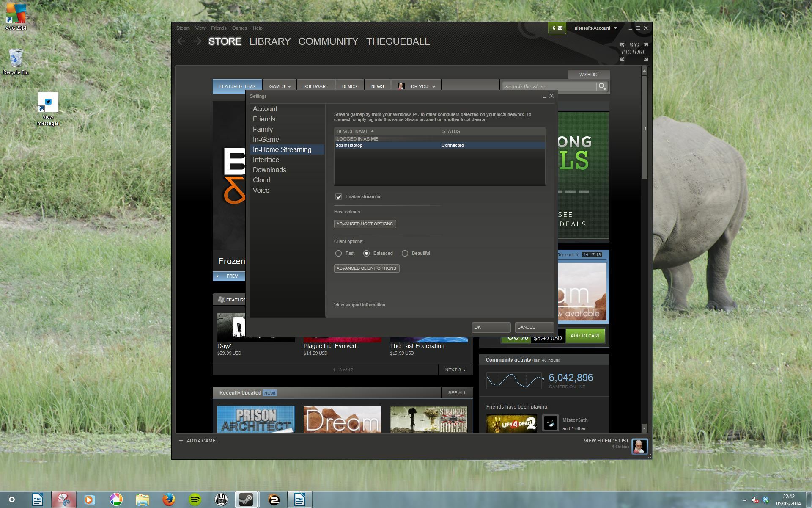Close the Settings dialog with X
Viewport: 812px width, 508px height.
(x=551, y=96)
